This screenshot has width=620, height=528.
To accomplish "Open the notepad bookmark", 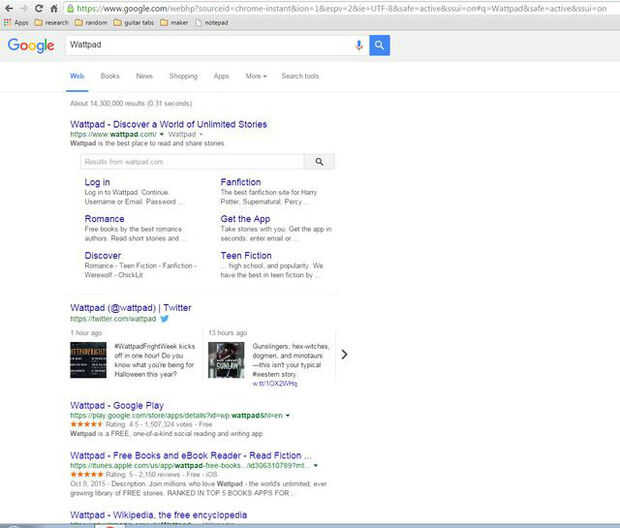I will click(x=212, y=23).
